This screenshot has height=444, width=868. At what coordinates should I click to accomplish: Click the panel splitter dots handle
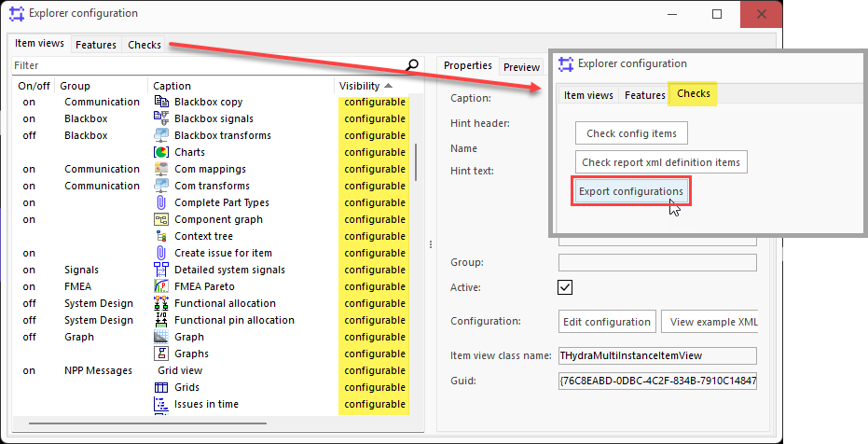click(x=431, y=244)
